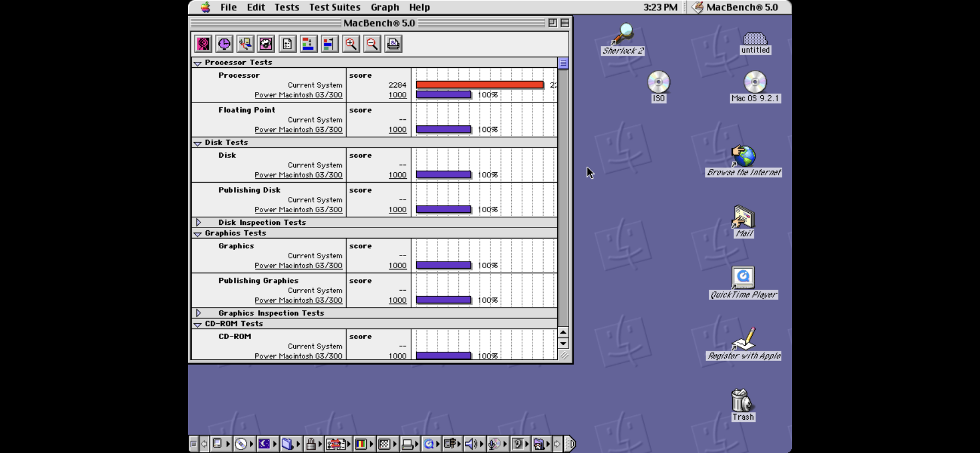Image resolution: width=980 pixels, height=453 pixels.
Task: Open the Apple menu
Action: click(205, 7)
